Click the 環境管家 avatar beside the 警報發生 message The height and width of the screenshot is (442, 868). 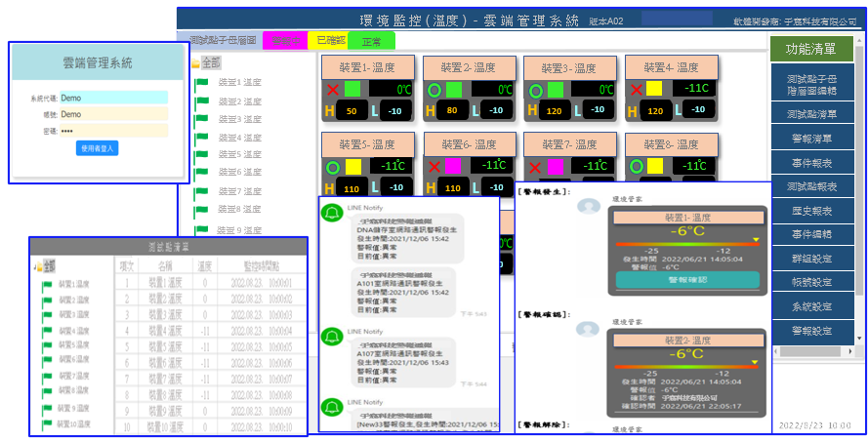[x=588, y=207]
